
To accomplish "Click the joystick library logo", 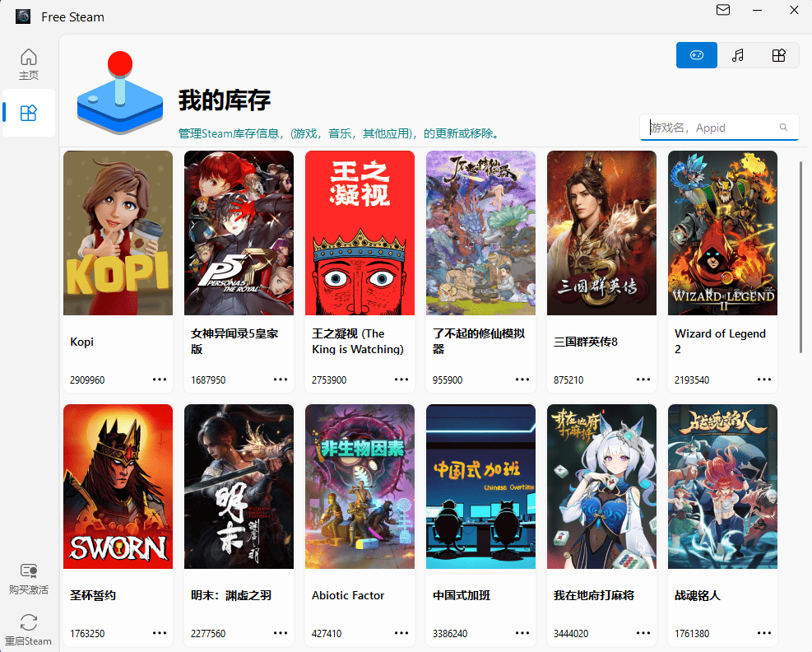I will (x=121, y=94).
